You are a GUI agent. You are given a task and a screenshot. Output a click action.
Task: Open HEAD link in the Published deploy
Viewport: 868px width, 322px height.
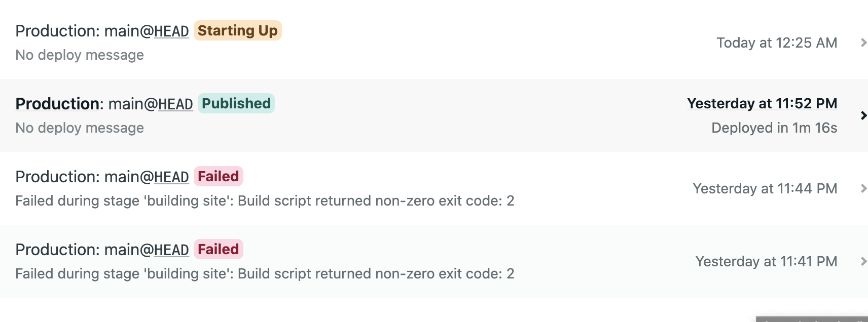tap(175, 104)
